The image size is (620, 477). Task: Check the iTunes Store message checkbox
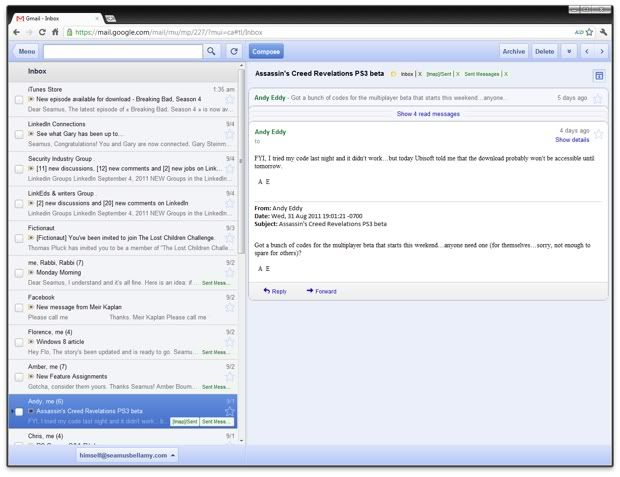point(19,100)
